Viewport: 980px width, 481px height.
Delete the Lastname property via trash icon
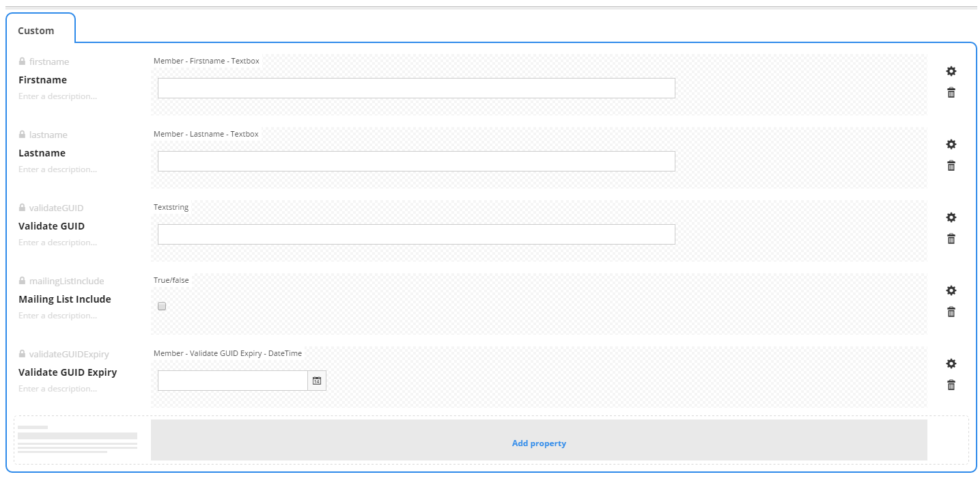coord(951,165)
